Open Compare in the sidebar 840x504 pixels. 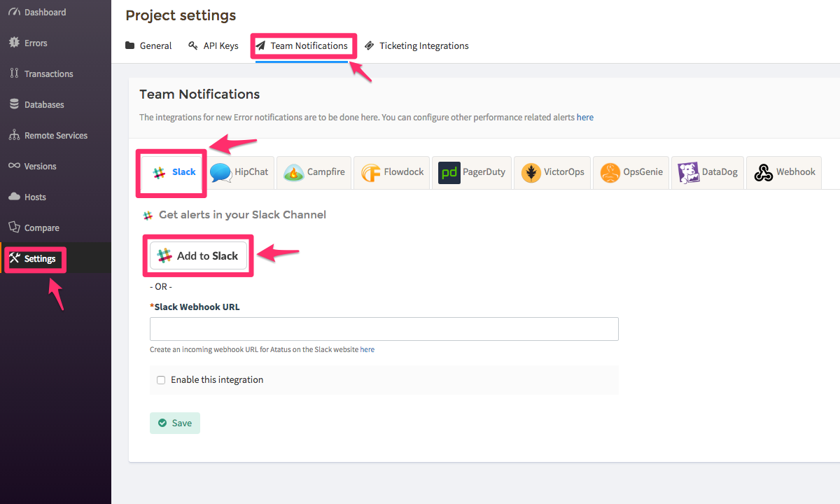click(x=55, y=227)
